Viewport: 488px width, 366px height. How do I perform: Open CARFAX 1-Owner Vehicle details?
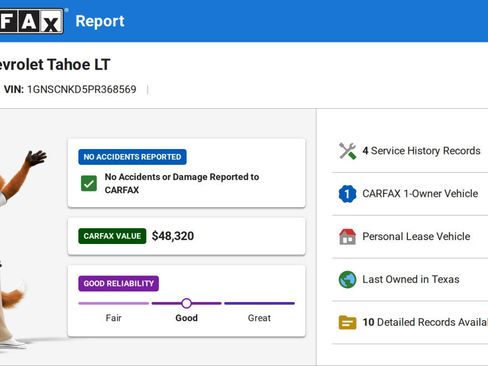coord(410,194)
